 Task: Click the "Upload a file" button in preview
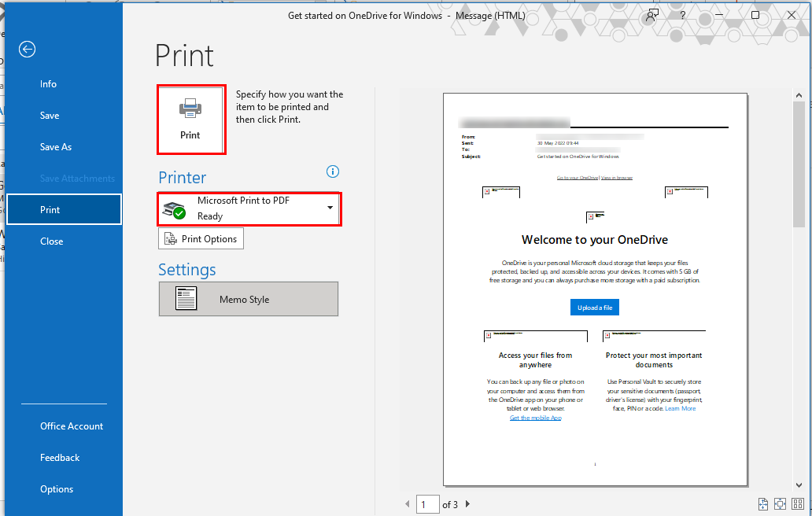pos(595,308)
